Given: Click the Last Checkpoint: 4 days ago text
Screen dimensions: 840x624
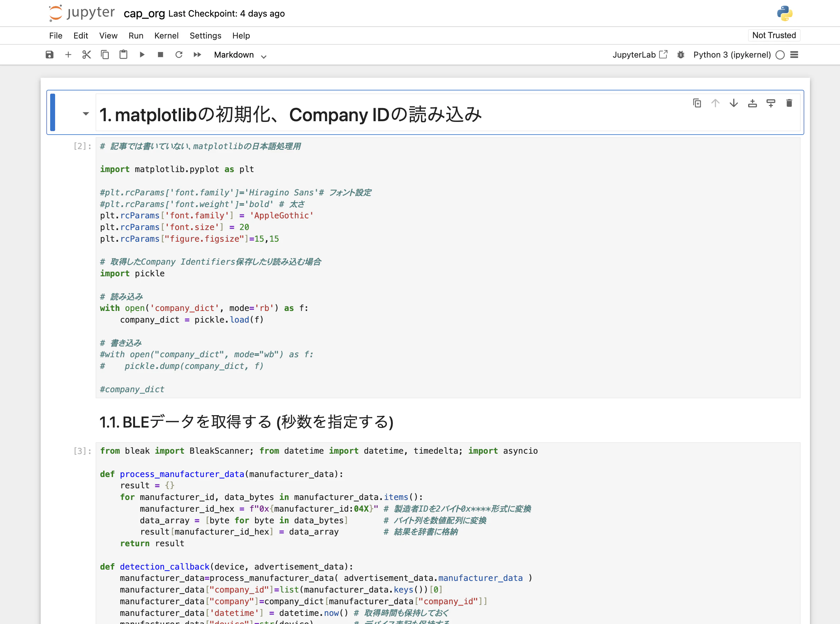Looking at the screenshot, I should 226,13.
